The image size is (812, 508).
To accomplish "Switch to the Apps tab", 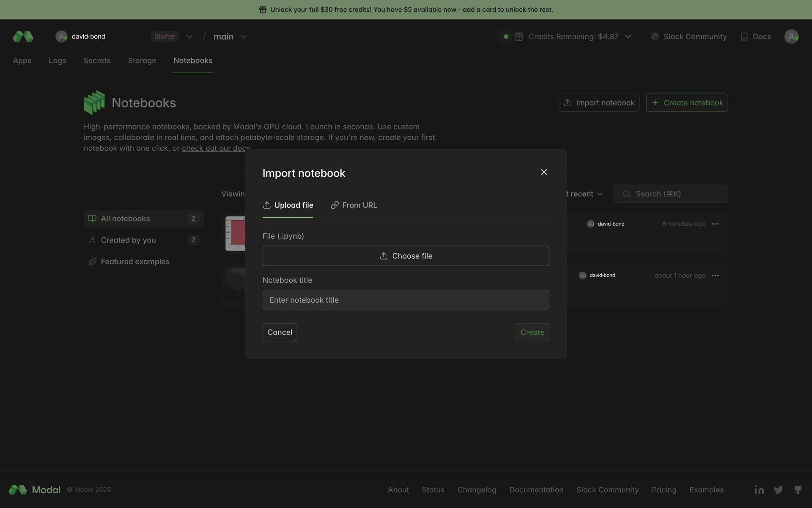I will point(22,61).
